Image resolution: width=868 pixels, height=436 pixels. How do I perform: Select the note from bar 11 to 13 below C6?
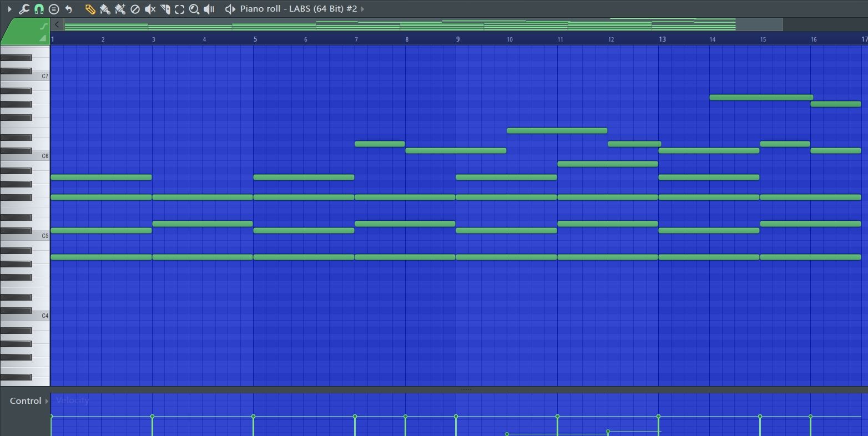click(x=608, y=164)
